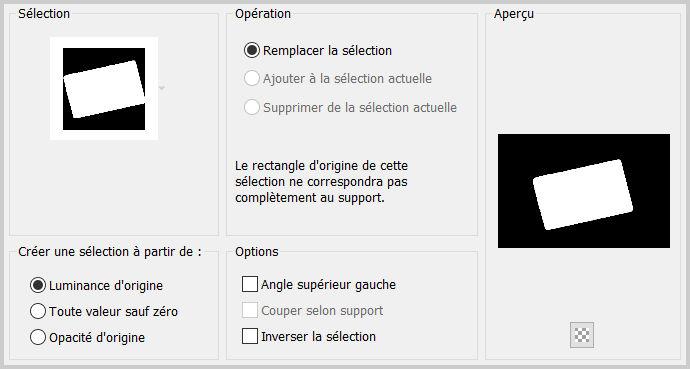Click the Options group heading
The height and width of the screenshot is (369, 690).
257,252
